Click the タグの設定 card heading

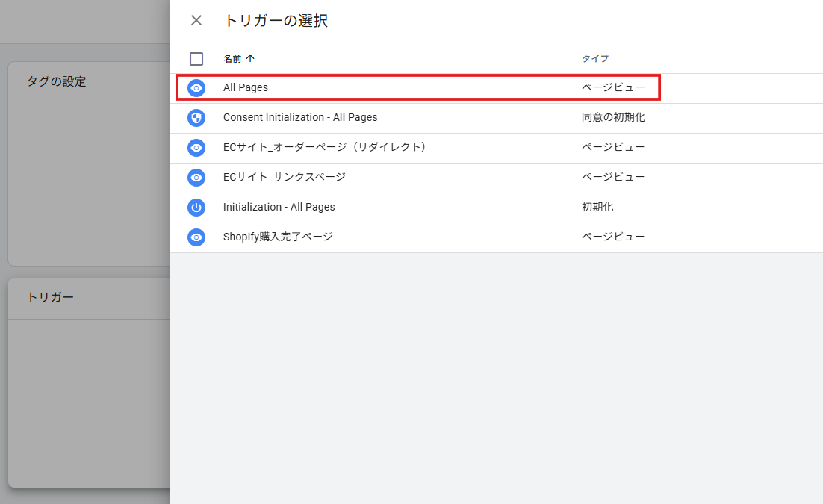pyautogui.click(x=56, y=81)
